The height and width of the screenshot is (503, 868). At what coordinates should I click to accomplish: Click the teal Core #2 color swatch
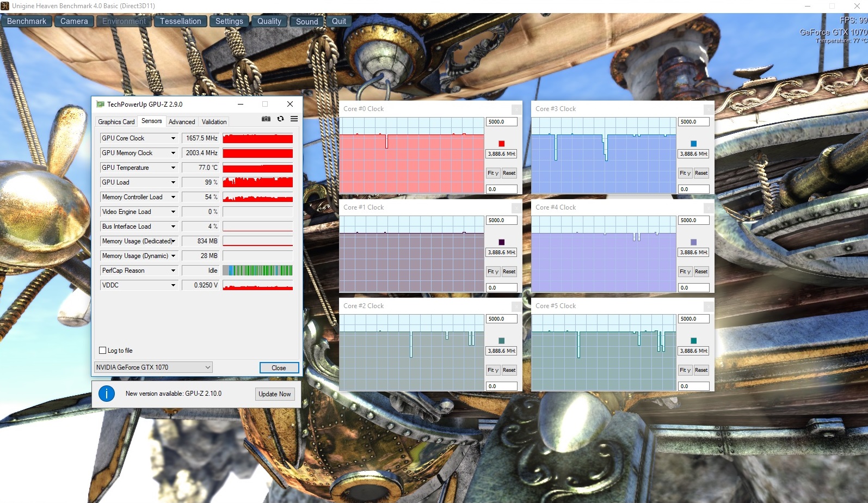502,341
